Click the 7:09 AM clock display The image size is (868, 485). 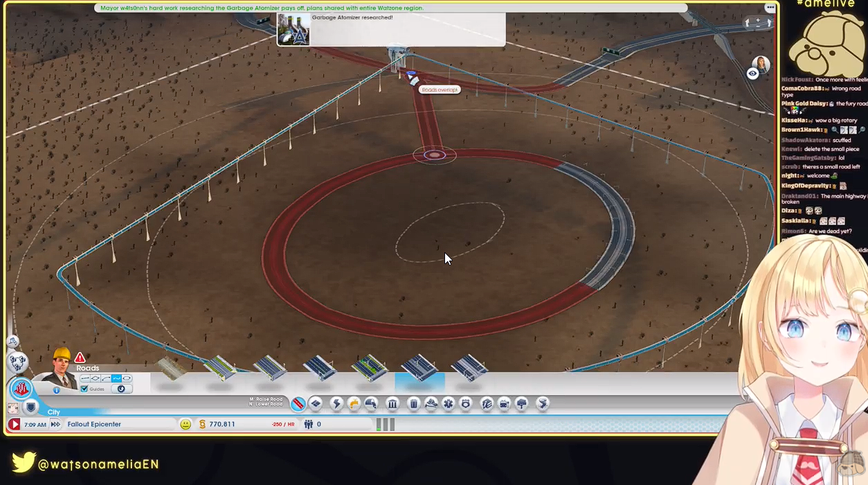[x=35, y=425]
